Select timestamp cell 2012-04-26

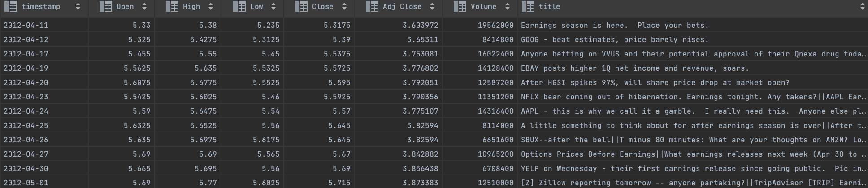pyautogui.click(x=26, y=140)
